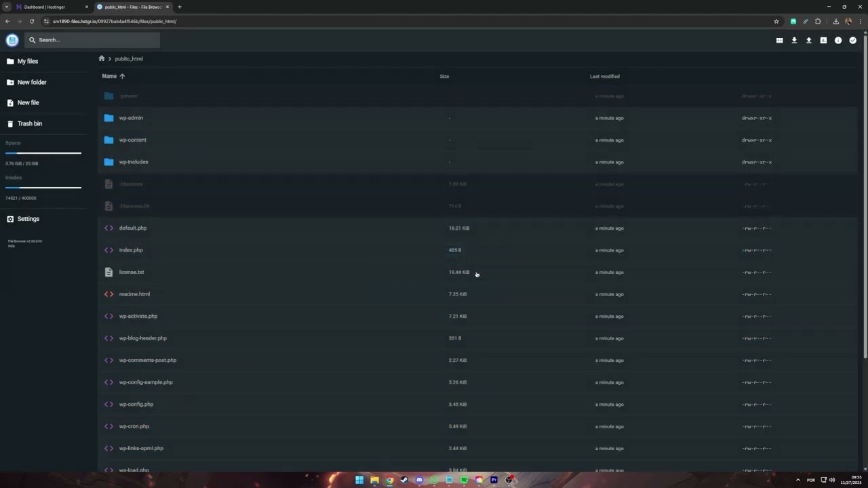This screenshot has width=868, height=488.
Task: Show file info with the info icon
Action: point(838,41)
